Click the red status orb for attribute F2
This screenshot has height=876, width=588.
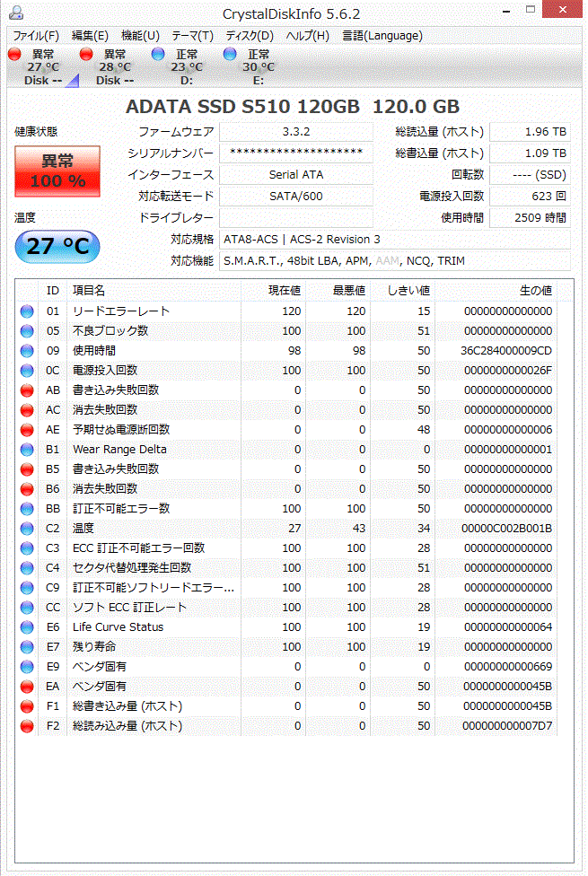27,726
